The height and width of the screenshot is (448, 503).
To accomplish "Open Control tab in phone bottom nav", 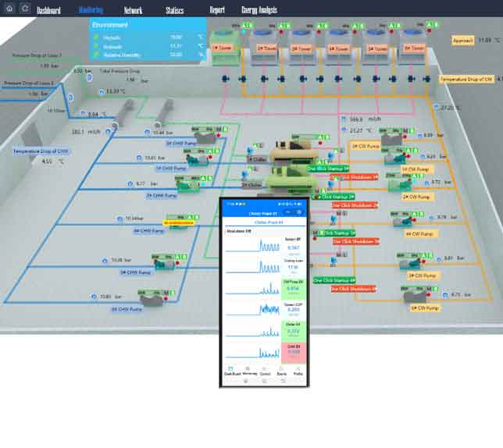I will tap(266, 372).
